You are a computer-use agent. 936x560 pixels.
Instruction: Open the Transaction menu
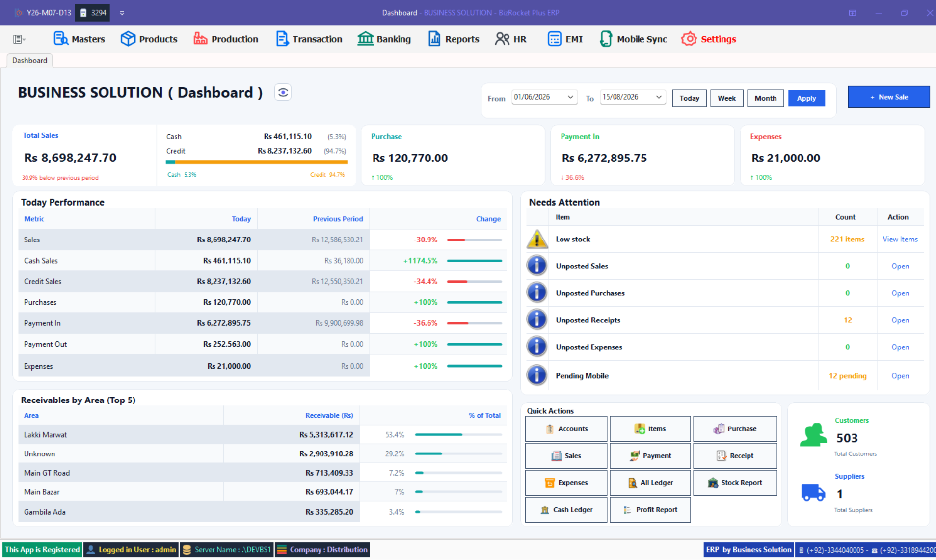309,39
